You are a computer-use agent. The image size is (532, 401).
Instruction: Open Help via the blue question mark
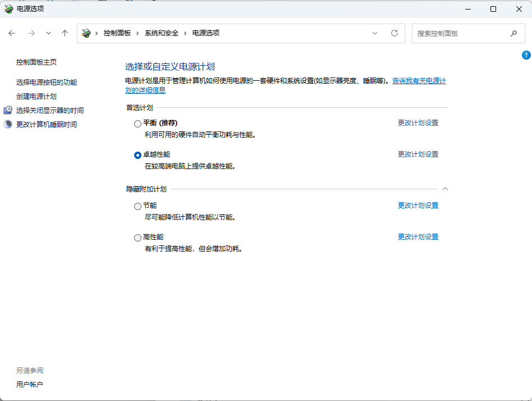526,55
